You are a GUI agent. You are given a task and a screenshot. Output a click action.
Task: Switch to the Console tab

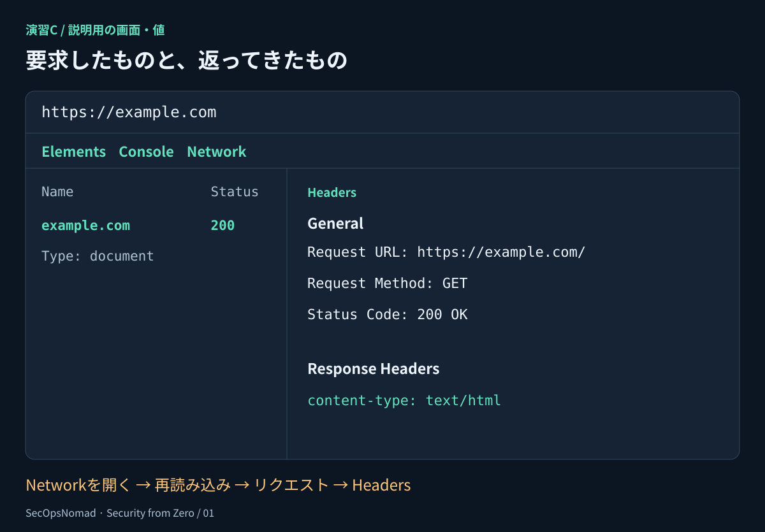(x=146, y=152)
